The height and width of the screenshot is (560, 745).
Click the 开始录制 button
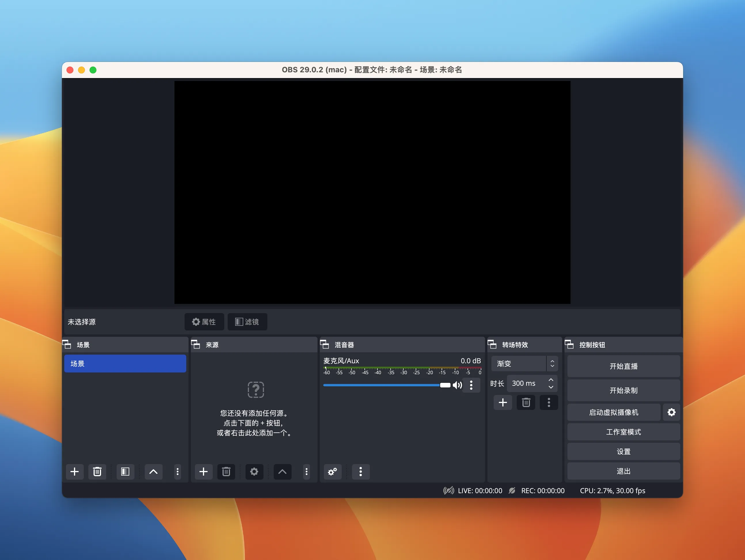(x=623, y=390)
